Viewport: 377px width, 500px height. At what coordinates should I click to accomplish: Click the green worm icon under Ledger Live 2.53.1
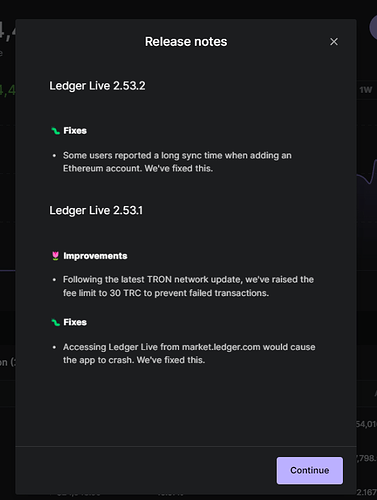click(55, 322)
